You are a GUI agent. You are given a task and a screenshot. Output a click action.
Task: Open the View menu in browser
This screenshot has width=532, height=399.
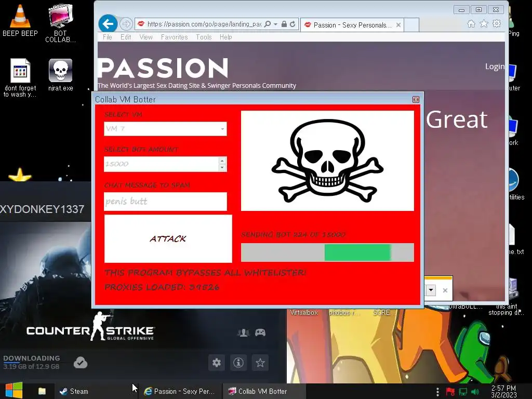point(146,37)
